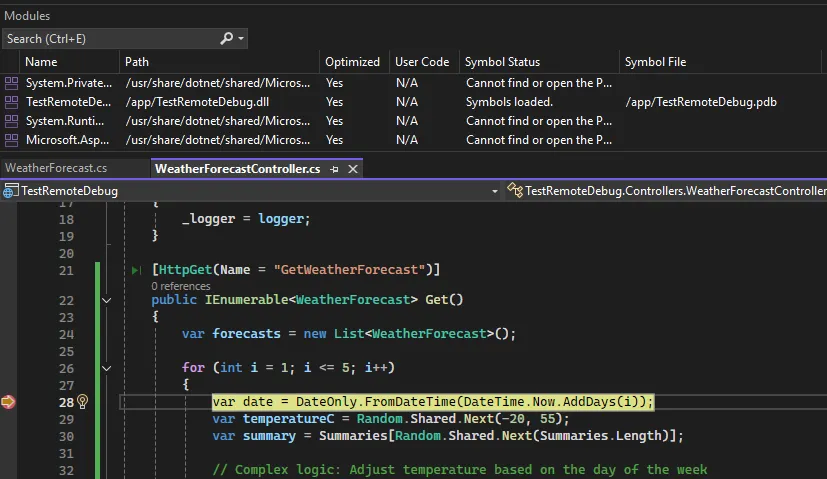
Task: Click the "GetWeatherForecast" string literal
Action: (x=349, y=270)
